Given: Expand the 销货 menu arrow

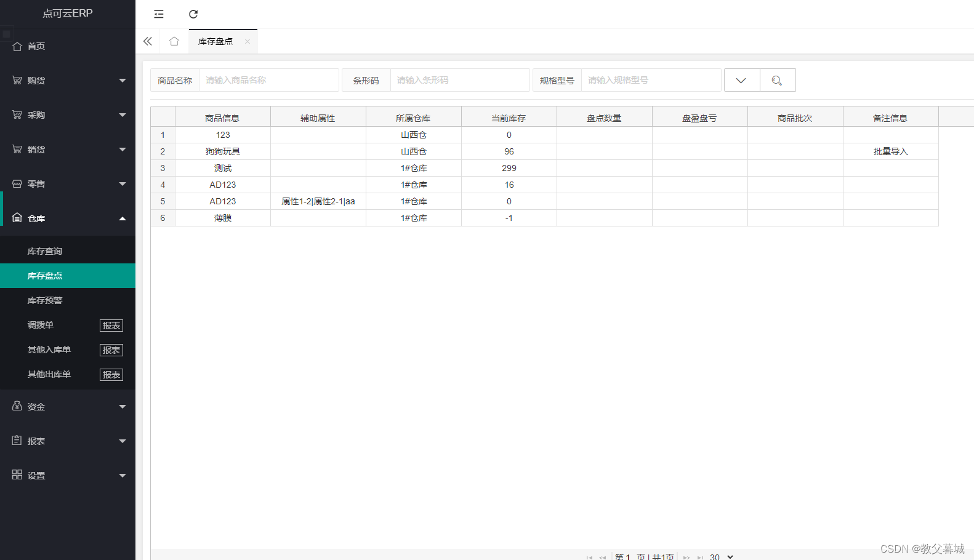Looking at the screenshot, I should pos(123,150).
